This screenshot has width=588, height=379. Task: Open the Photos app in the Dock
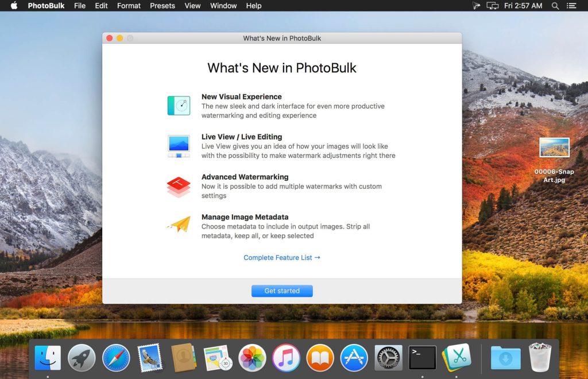point(252,358)
